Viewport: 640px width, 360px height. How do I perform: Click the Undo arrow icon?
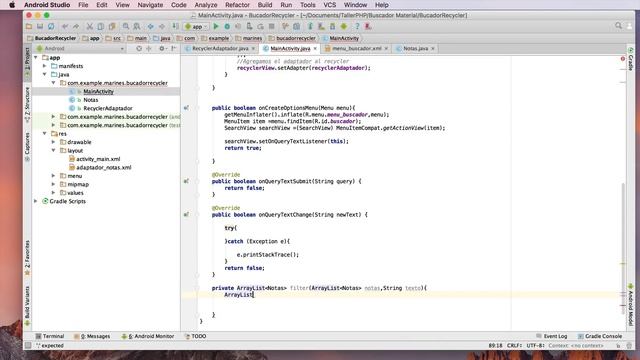pos(65,27)
